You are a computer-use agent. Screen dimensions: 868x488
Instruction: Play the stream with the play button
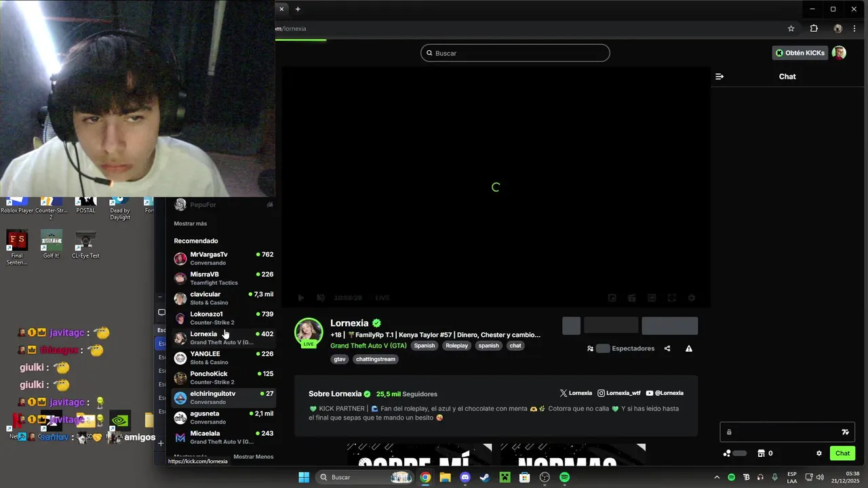[301, 298]
